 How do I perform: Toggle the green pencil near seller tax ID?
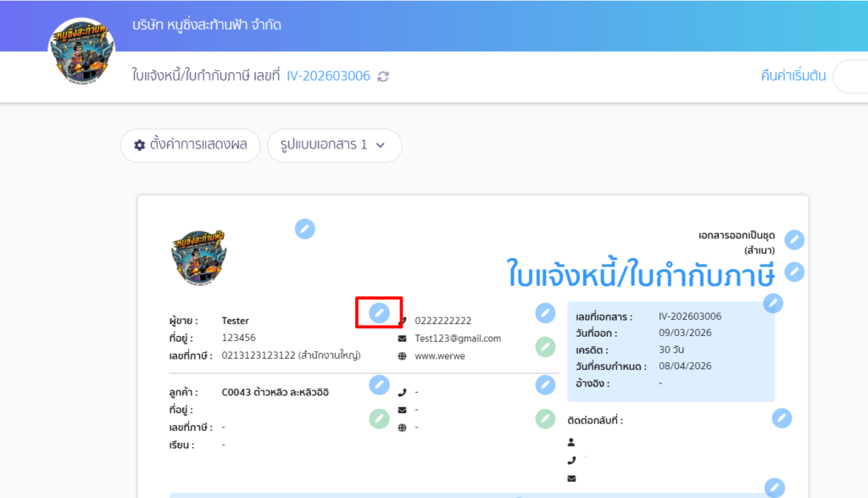pyautogui.click(x=544, y=347)
